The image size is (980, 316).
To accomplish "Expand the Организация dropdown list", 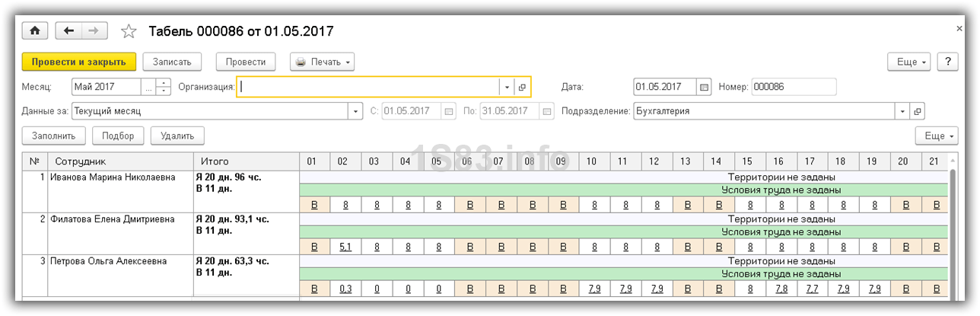I will coord(507,87).
